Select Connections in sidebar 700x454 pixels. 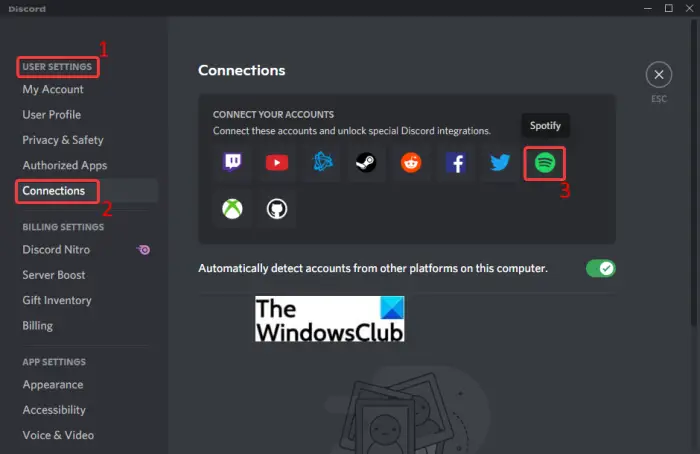[87, 191]
